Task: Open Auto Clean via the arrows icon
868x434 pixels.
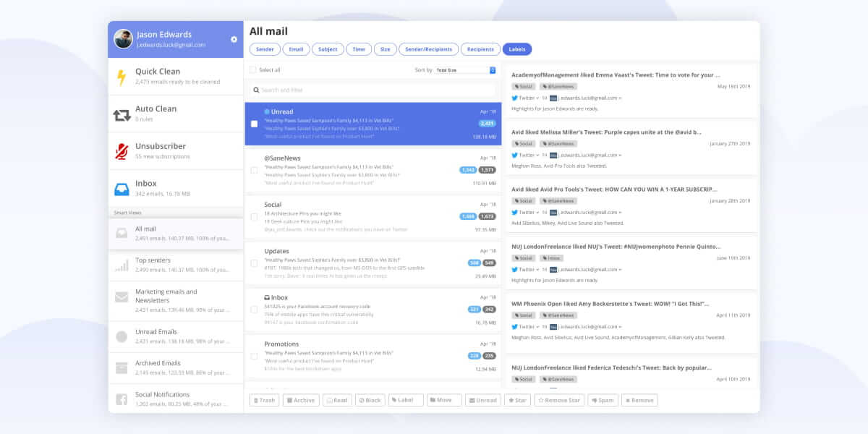Action: coord(122,114)
